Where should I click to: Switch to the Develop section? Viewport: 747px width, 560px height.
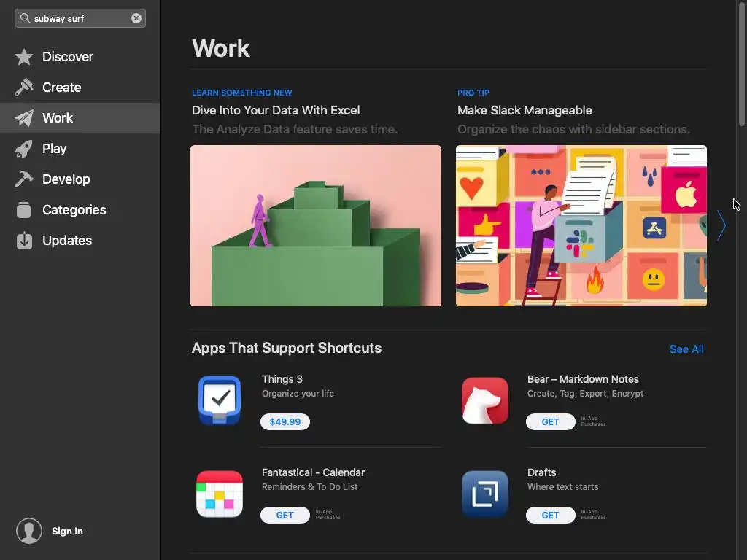(x=80, y=179)
